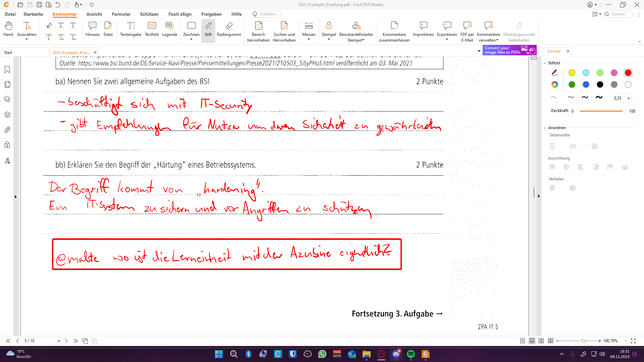This screenshot has width=644, height=362.
Task: Enable two-page facing view mode
Action: (x=541, y=341)
